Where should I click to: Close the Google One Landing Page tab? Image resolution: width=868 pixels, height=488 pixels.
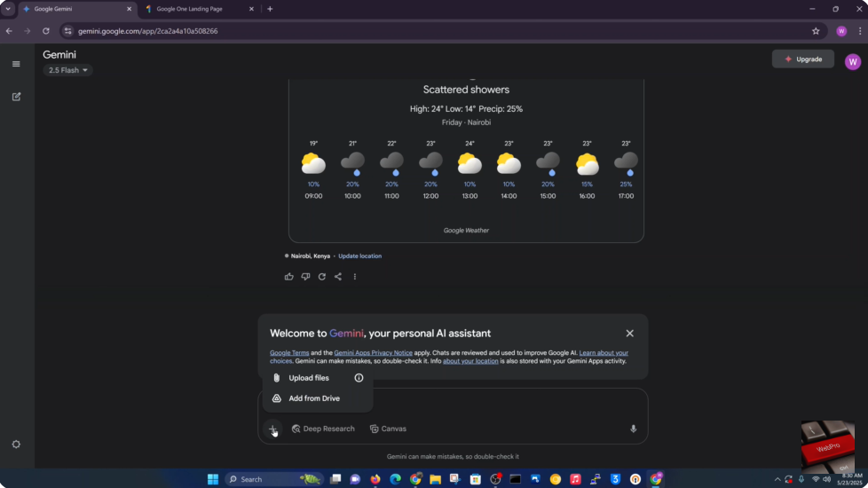[251, 9]
